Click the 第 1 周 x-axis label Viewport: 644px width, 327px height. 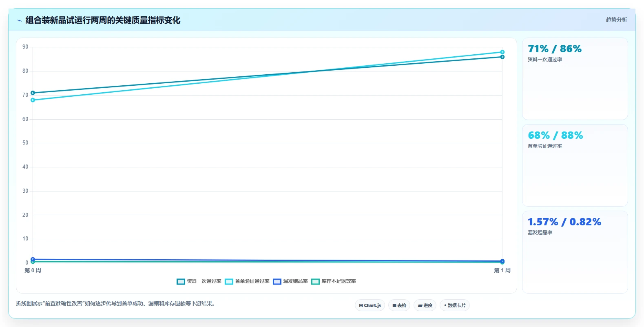click(502, 270)
